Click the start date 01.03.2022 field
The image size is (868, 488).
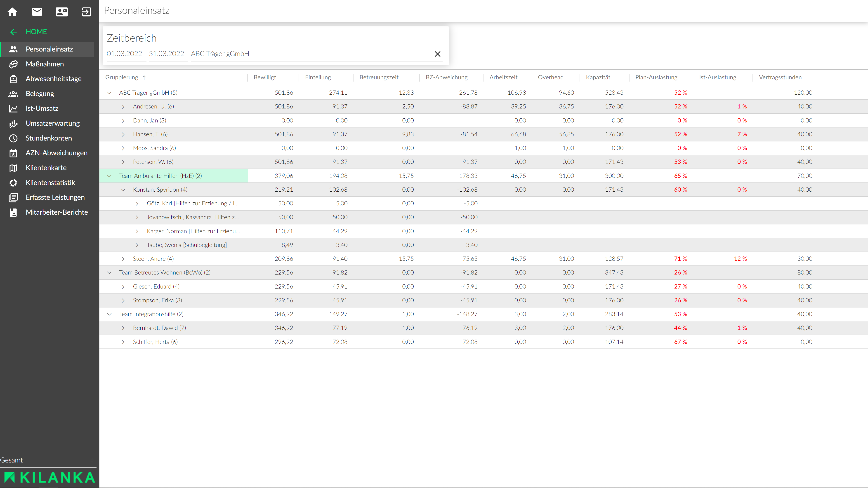(124, 54)
